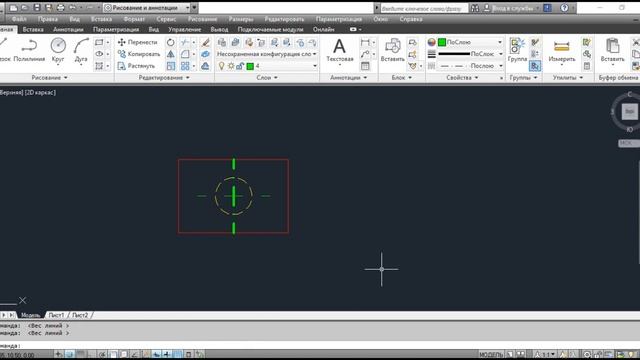Select the Polyline (Полилиния) tool

[29, 51]
